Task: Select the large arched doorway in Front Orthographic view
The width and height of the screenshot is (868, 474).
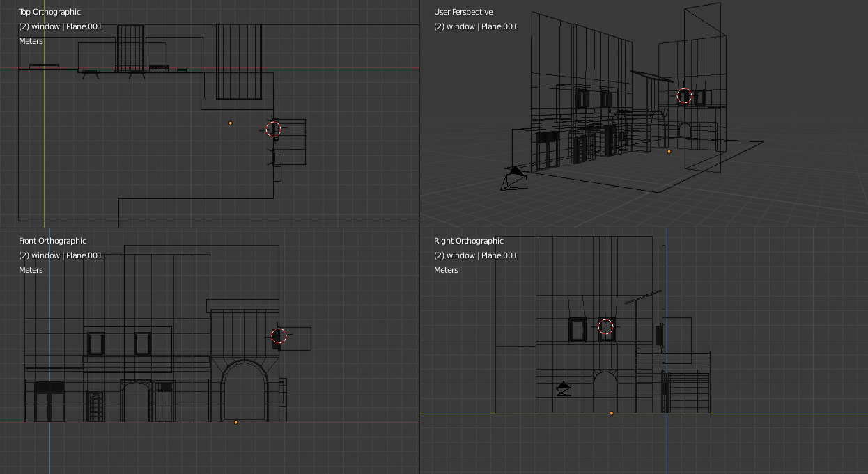Action: coord(245,390)
